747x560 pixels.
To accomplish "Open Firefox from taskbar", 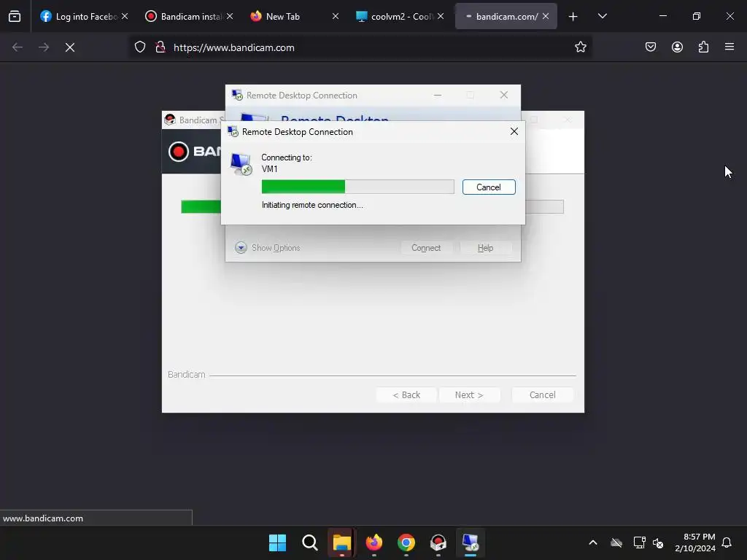I will [x=374, y=542].
